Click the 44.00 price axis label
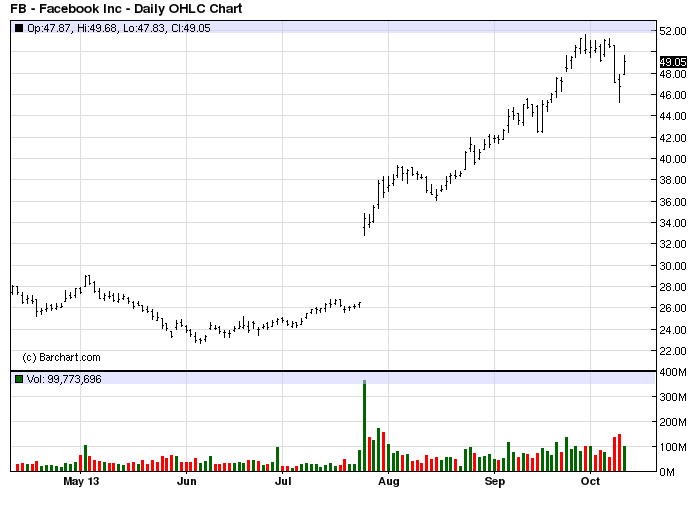The height and width of the screenshot is (512, 700). click(x=673, y=116)
